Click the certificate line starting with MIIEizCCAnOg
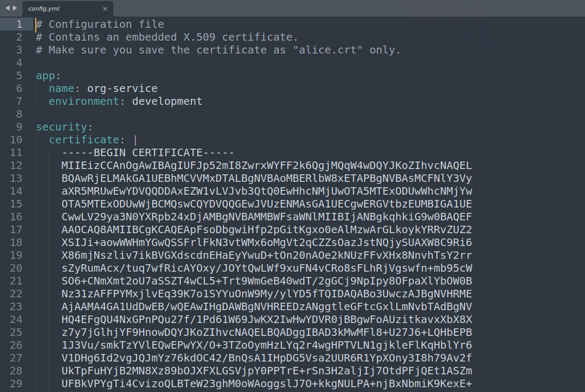The height and width of the screenshot is (392, 585). tap(266, 165)
